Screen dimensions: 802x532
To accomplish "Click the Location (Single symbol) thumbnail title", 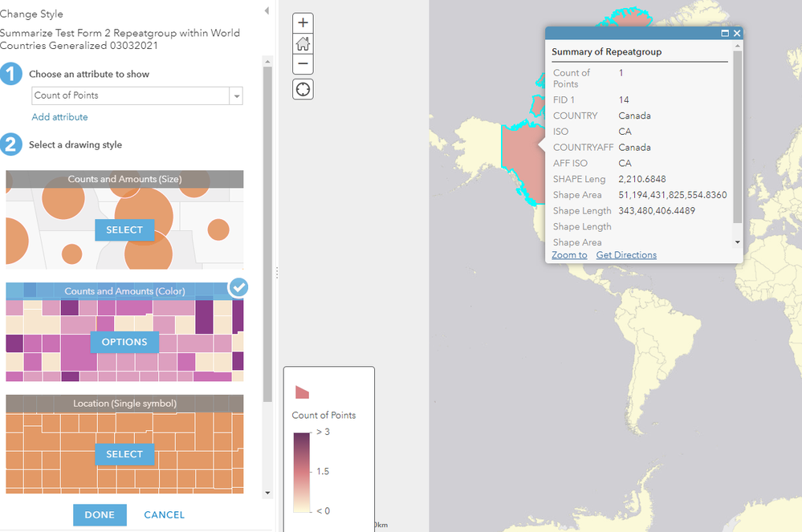I will tap(124, 404).
